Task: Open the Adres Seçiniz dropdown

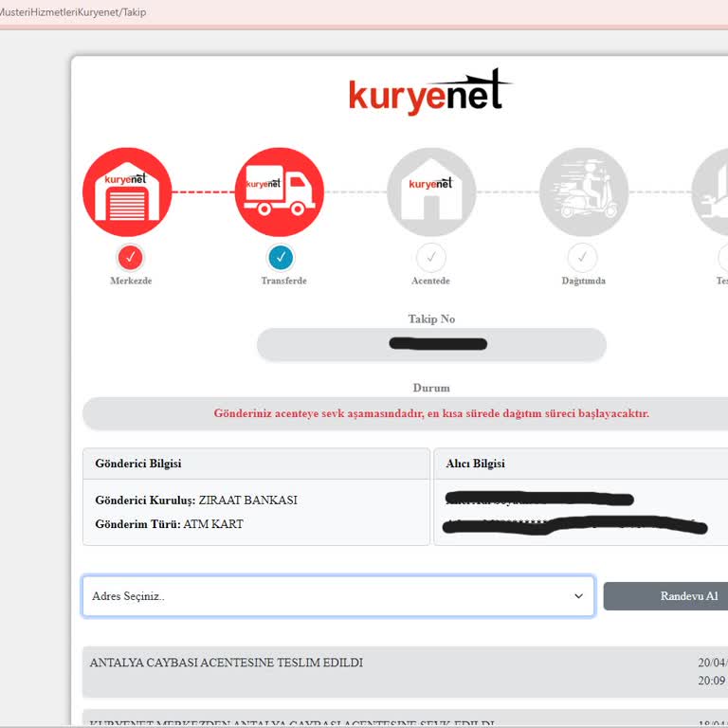Action: point(338,596)
